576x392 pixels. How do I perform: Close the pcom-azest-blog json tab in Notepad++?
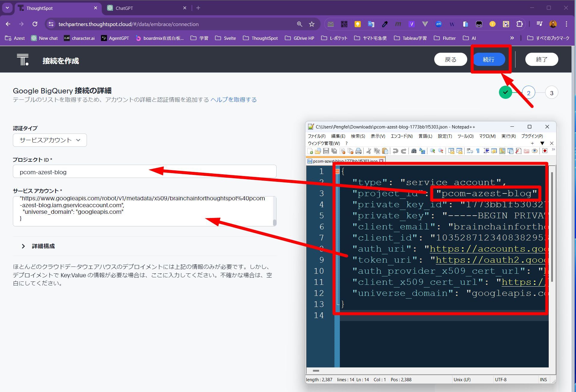[381, 161]
